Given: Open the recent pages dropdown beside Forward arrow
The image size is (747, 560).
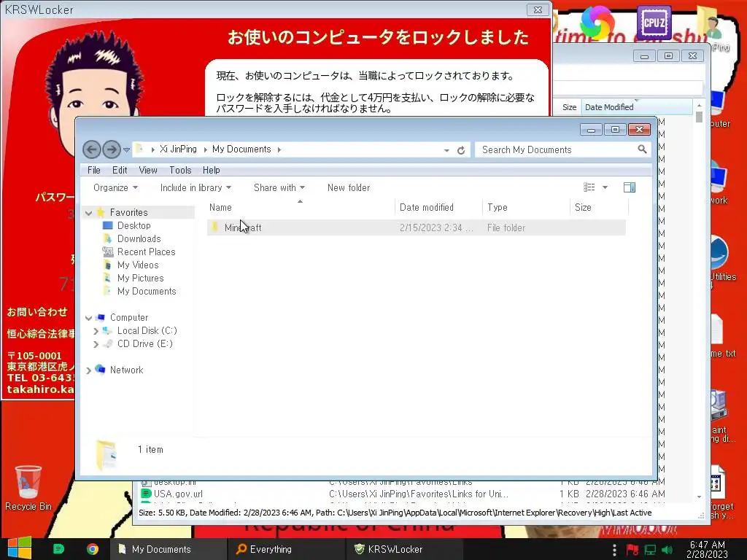Looking at the screenshot, I should pyautogui.click(x=126, y=150).
